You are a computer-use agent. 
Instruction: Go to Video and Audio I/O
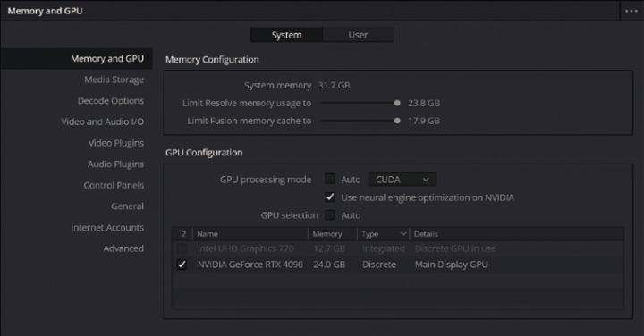click(102, 122)
